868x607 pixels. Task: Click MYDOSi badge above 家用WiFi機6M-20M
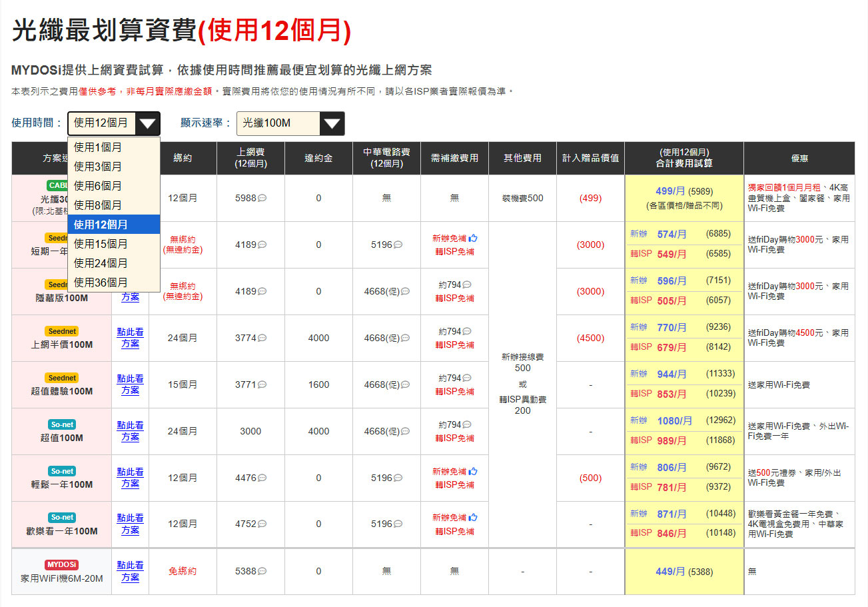pyautogui.click(x=62, y=565)
